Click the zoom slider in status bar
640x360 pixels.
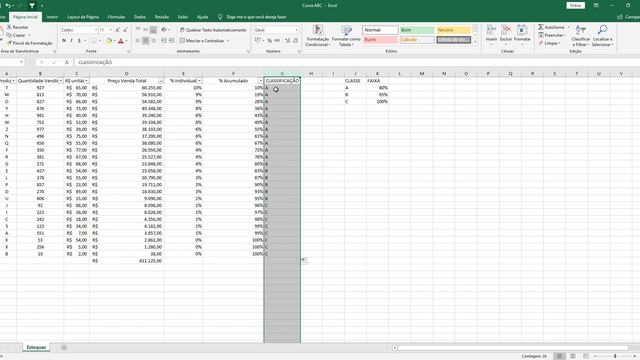tap(615, 356)
